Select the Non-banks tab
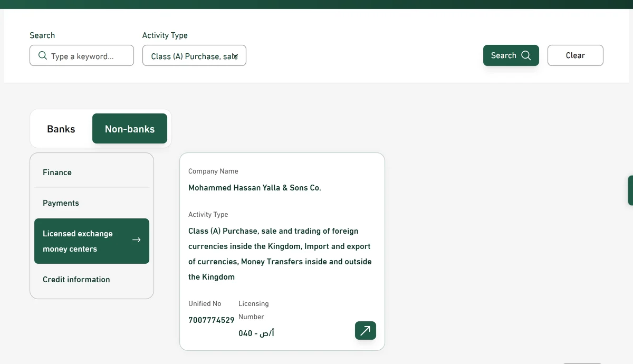The width and height of the screenshot is (633, 364). (130, 129)
